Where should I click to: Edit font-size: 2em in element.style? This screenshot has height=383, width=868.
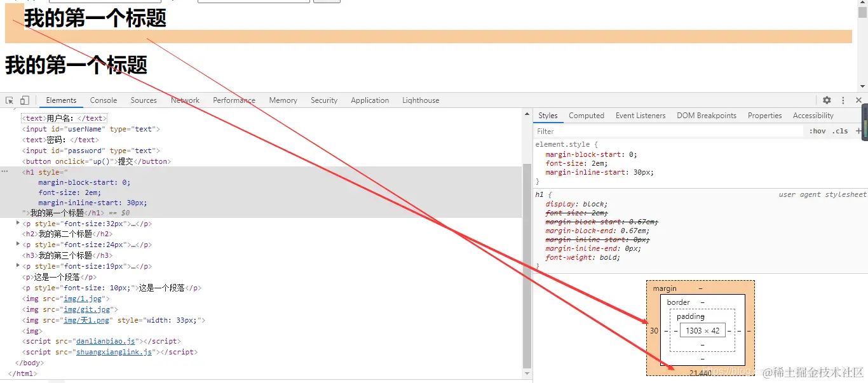[x=576, y=163]
